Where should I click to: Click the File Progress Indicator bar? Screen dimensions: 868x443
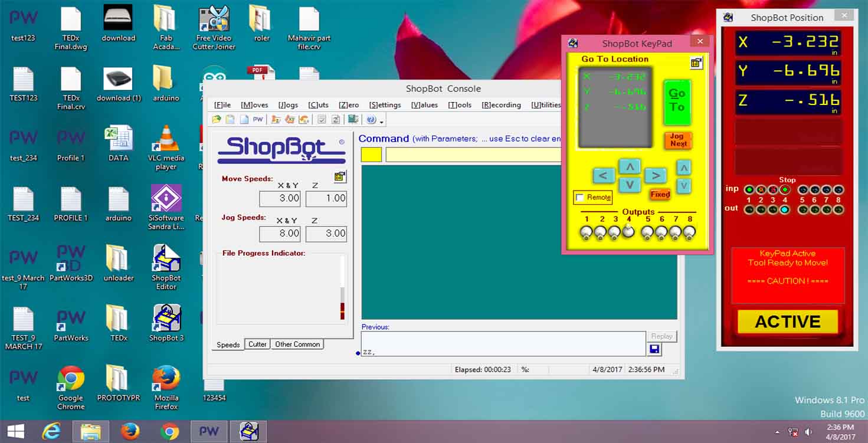pos(342,288)
